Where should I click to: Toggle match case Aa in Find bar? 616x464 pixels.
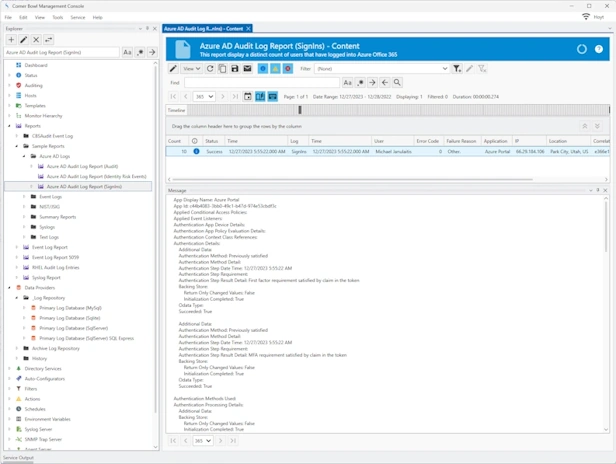pyautogui.click(x=347, y=83)
